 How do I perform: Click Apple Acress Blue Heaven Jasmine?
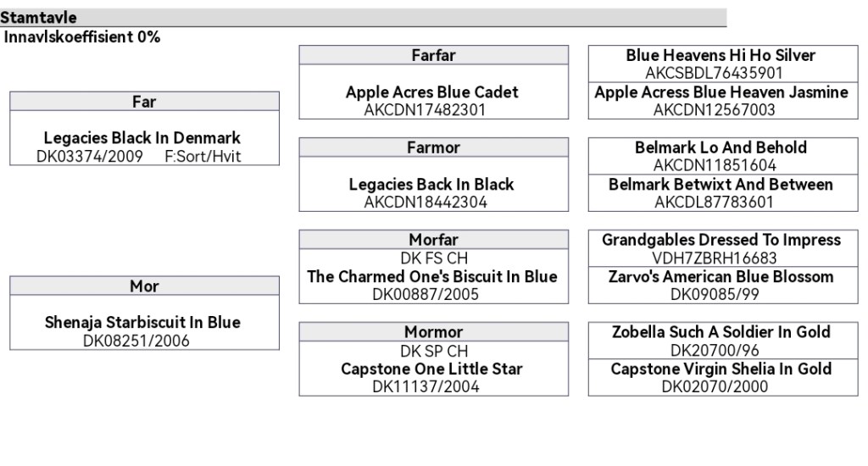click(x=720, y=92)
